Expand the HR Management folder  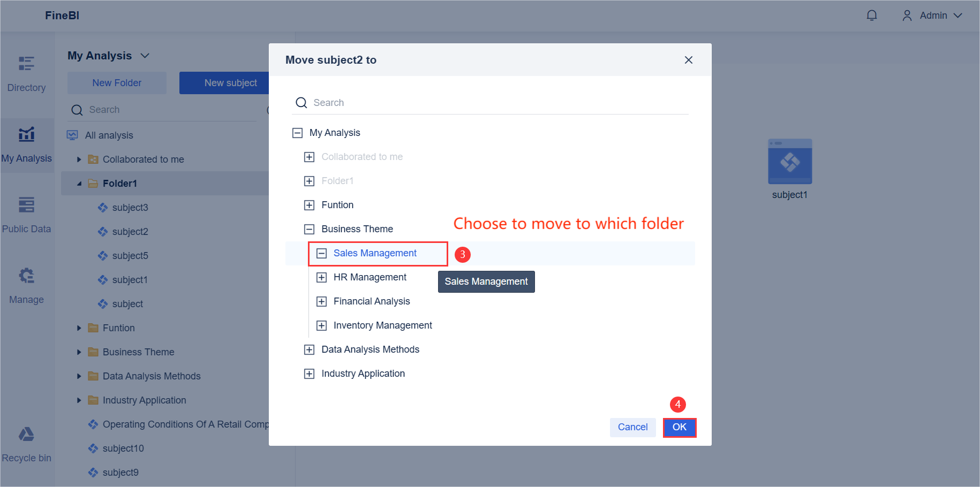pos(321,277)
